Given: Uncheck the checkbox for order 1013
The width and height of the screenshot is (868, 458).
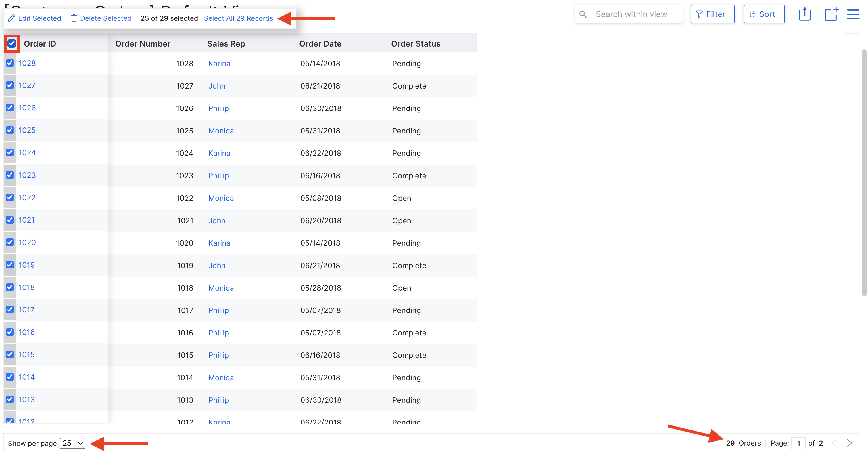Looking at the screenshot, I should (x=10, y=399).
